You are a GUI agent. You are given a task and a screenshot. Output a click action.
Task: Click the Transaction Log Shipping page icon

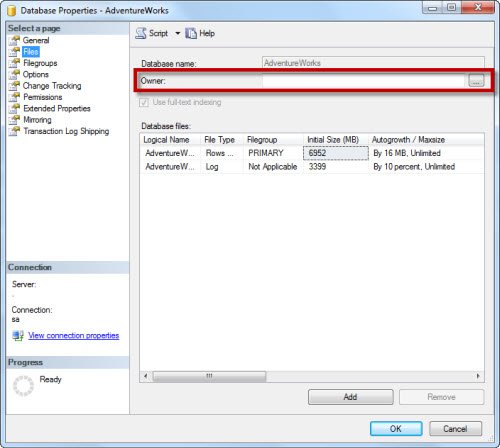point(14,131)
